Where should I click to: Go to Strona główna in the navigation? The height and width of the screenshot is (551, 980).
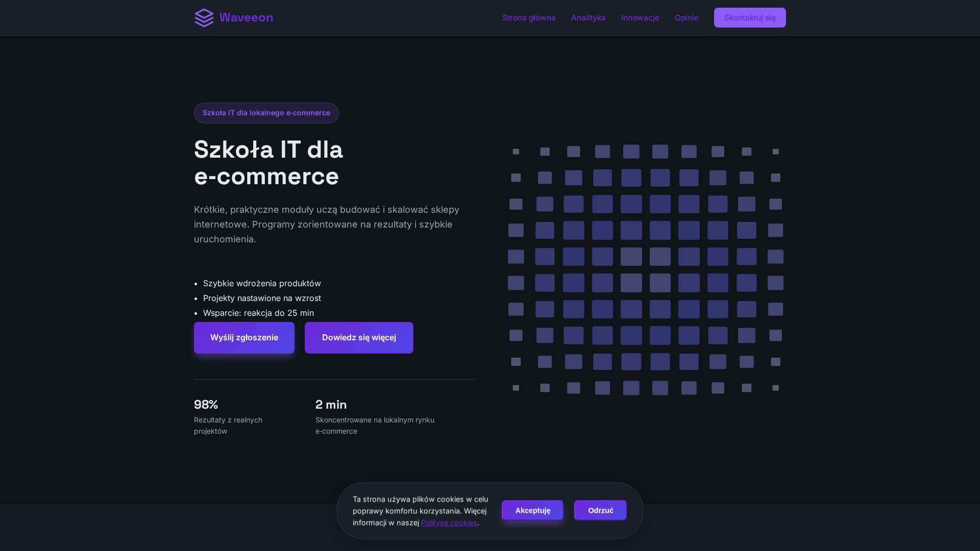[x=529, y=18]
